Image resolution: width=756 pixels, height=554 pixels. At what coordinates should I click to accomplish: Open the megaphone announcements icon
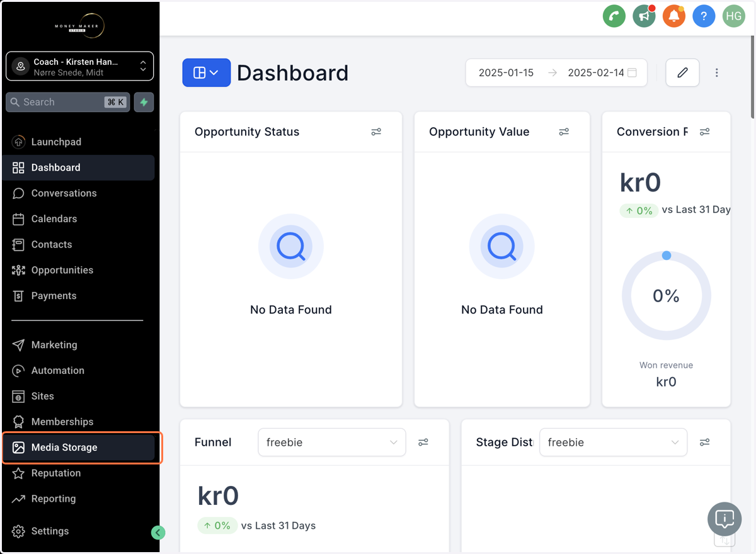click(x=644, y=16)
